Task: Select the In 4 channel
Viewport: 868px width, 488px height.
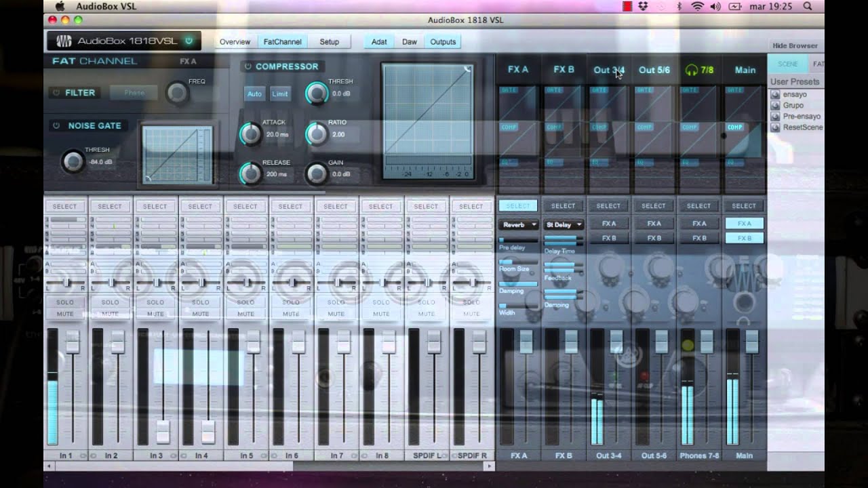Action: point(200,206)
